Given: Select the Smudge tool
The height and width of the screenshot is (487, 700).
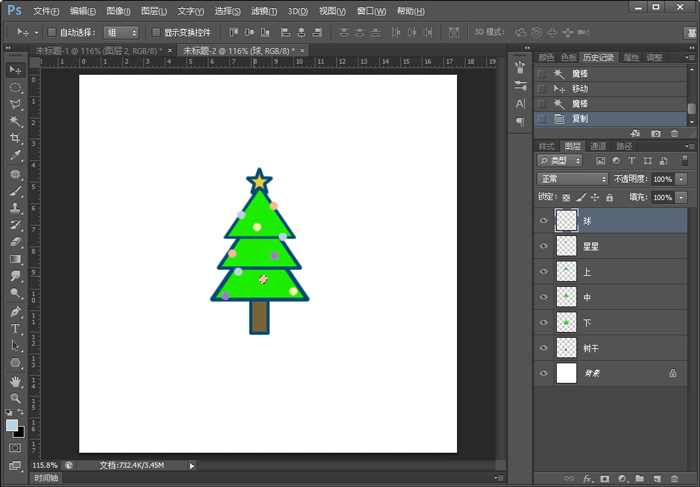Looking at the screenshot, I should tap(15, 276).
